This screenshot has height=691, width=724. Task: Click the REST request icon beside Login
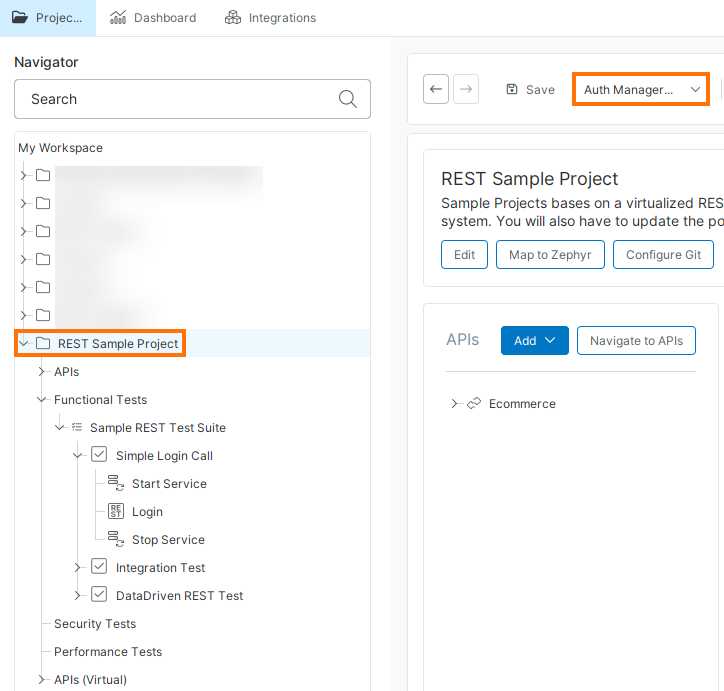pos(115,511)
